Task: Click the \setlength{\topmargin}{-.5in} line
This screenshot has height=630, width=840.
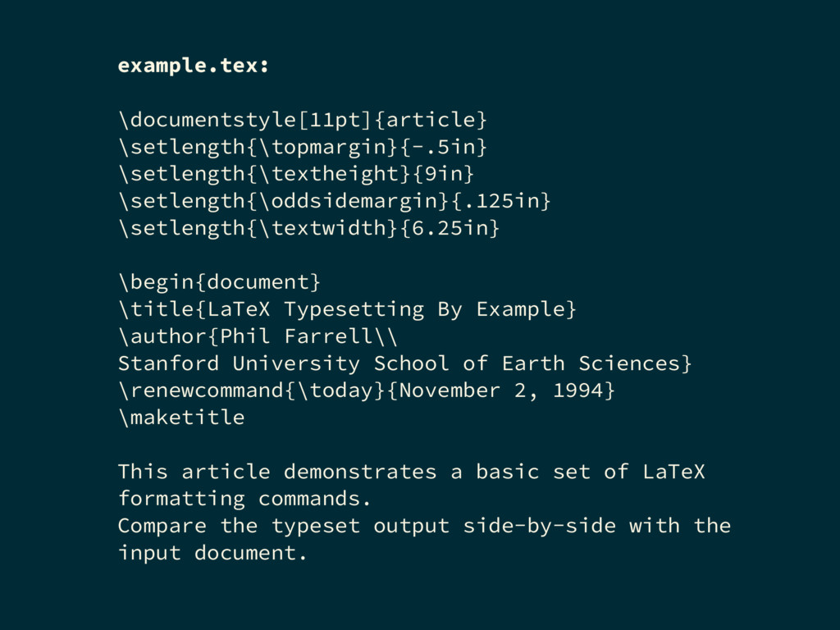Action: tap(303, 147)
